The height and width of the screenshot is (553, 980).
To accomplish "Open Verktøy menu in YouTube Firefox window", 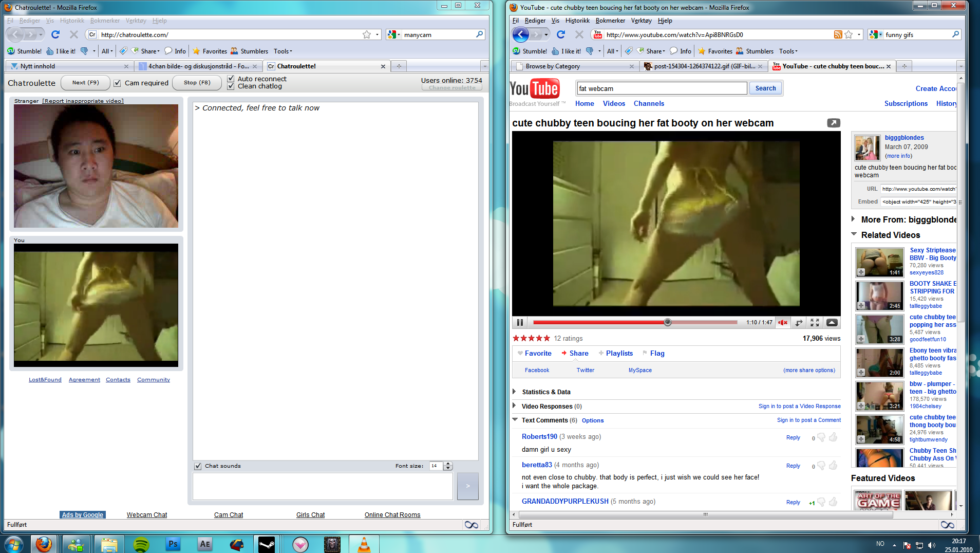I will coord(641,21).
